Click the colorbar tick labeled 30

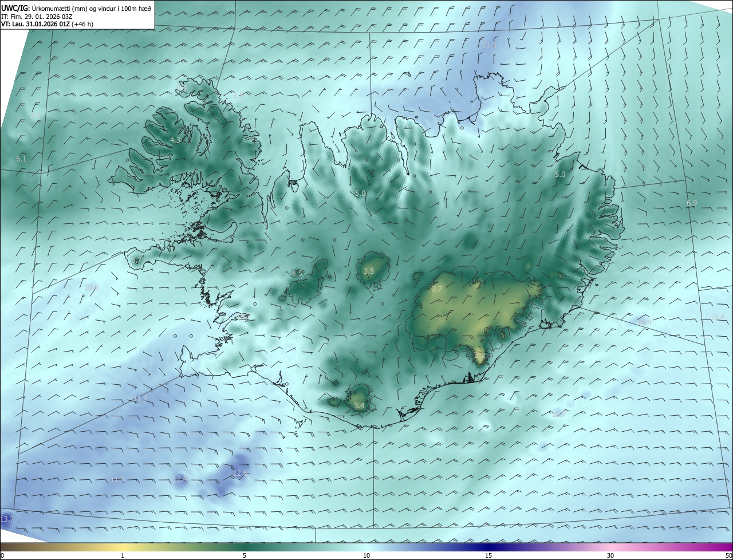[610, 555]
